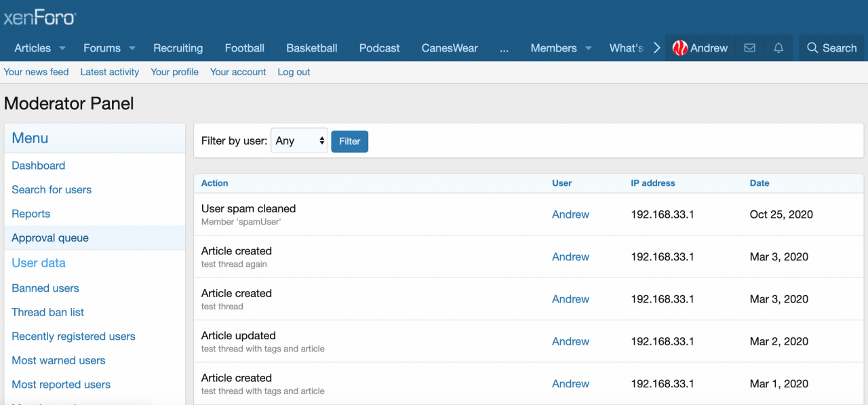868x405 pixels.
Task: Open the inbox envelope icon
Action: point(749,48)
